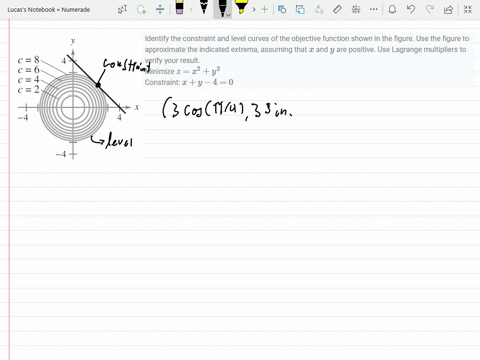Activate the Lasso Select tool
This screenshot has height=360, width=480.
[x=141, y=9]
